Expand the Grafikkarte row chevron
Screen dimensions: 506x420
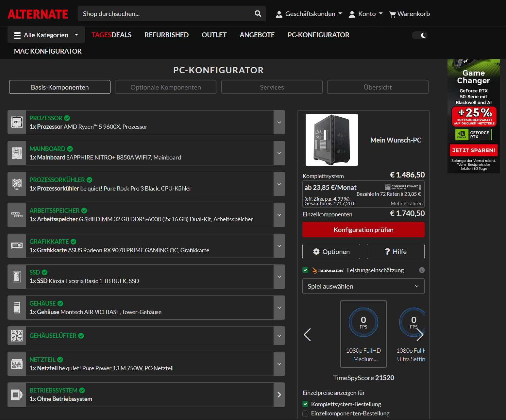(279, 246)
